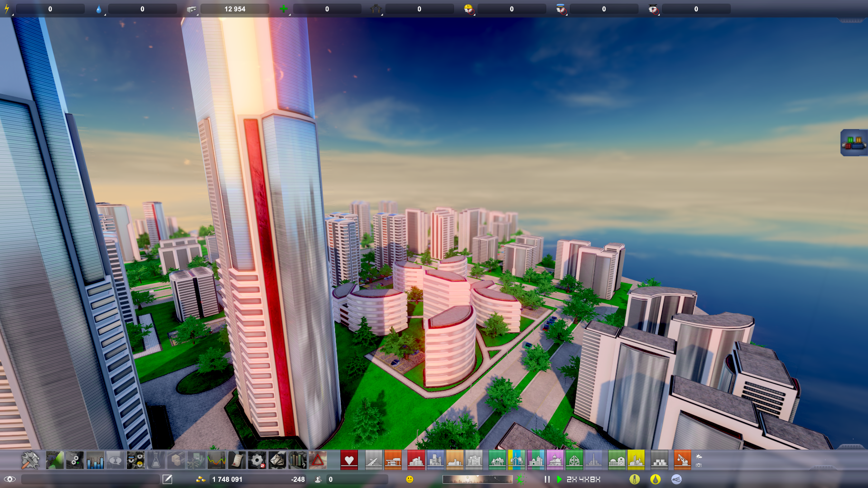Toggle the green day-night cycle sun icon
This screenshot has width=868, height=488.
521,479
